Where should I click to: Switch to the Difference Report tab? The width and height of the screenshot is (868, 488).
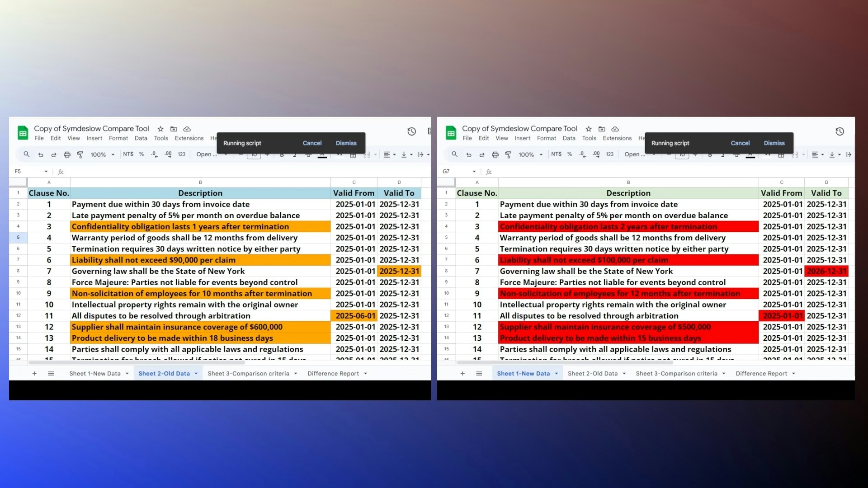tap(333, 373)
